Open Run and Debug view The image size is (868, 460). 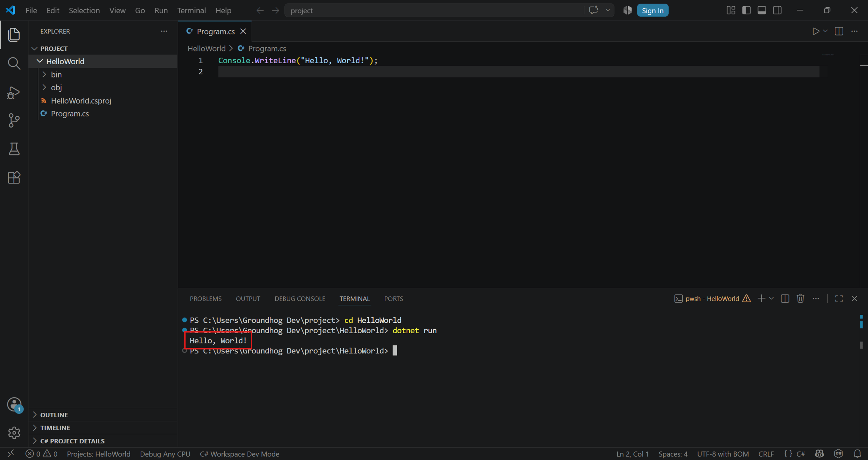pos(14,92)
